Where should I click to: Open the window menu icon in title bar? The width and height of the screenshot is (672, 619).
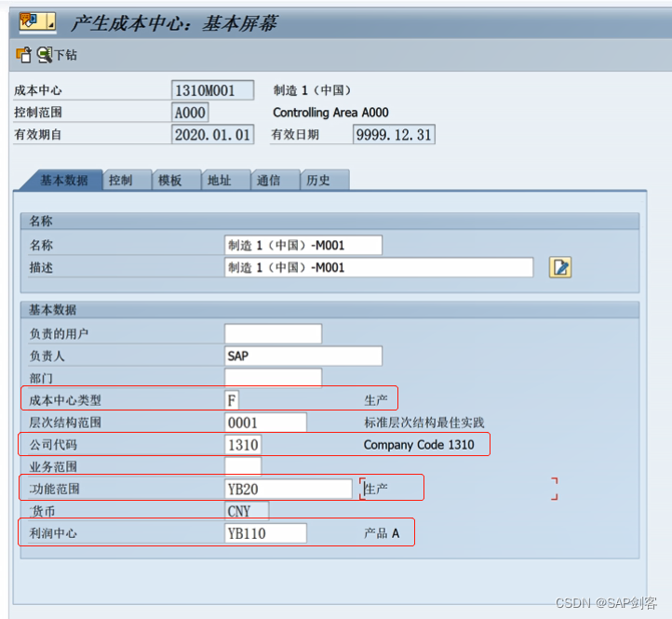coord(37,21)
